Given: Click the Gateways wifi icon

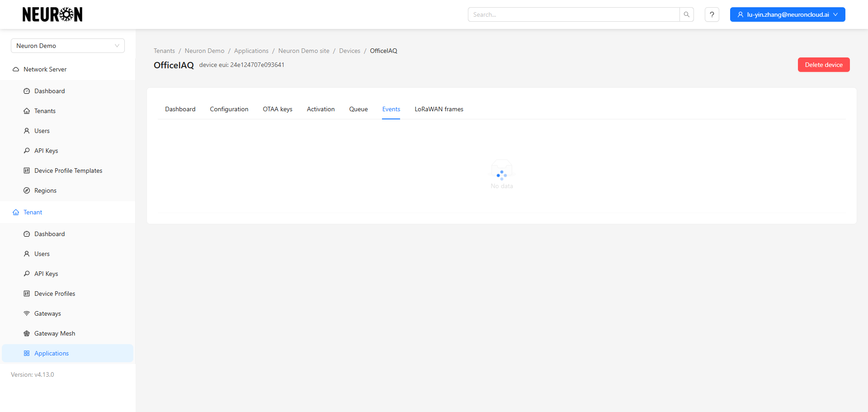Looking at the screenshot, I should coord(27,313).
